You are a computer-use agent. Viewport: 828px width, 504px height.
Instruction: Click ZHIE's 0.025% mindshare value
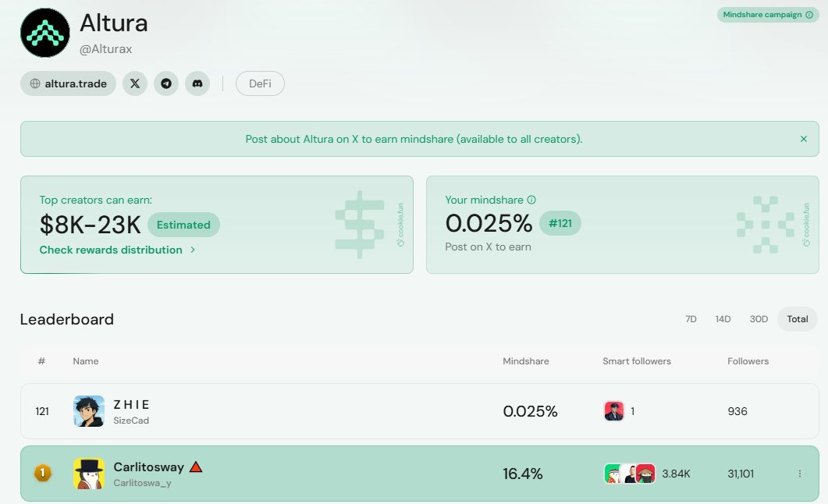point(530,411)
